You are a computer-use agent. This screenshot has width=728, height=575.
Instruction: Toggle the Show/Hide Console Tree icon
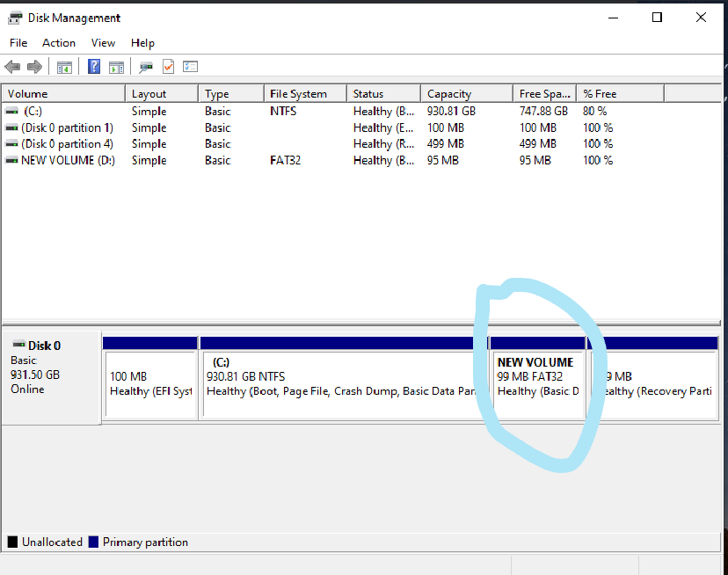(64, 68)
